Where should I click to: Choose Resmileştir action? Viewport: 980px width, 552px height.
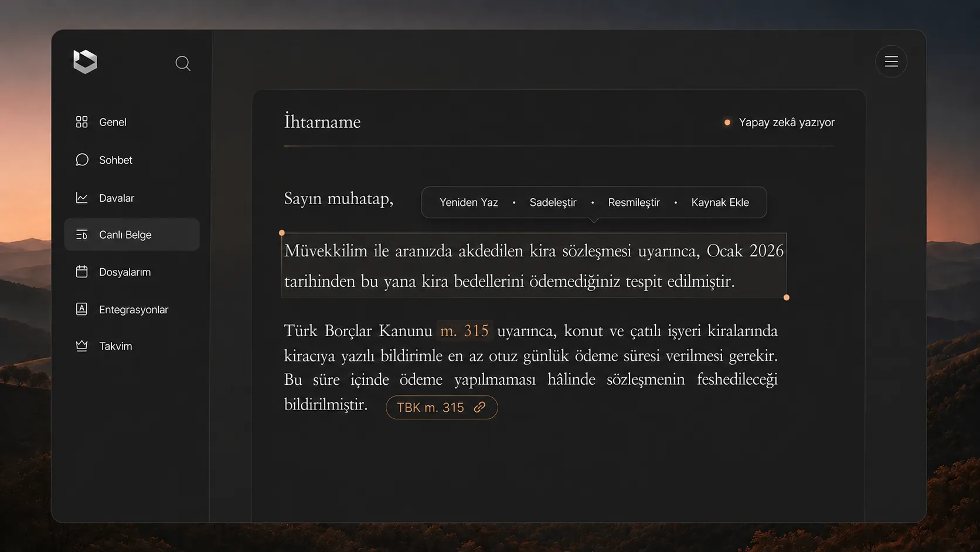click(634, 202)
